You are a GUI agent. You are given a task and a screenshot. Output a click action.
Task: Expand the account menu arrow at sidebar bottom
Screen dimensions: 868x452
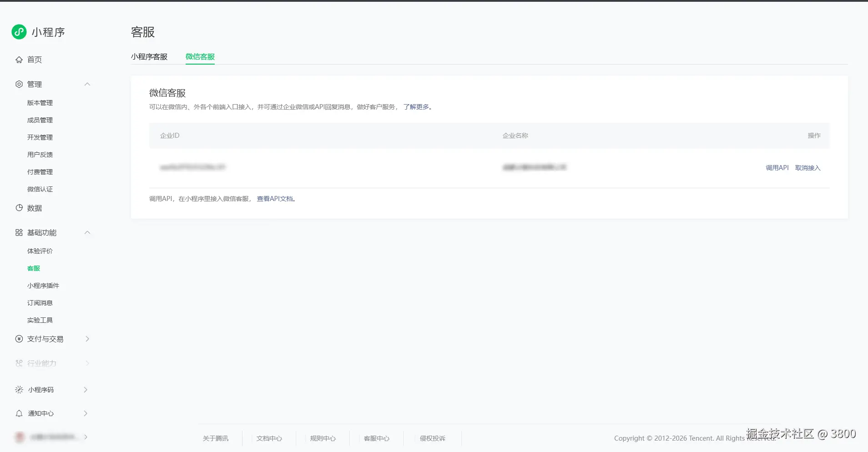point(86,437)
